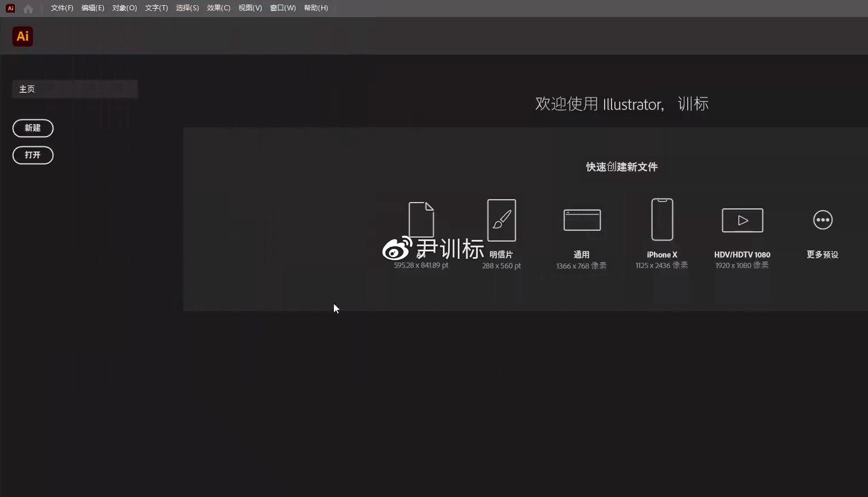Open the 选择(S) menu
This screenshot has height=497, width=868.
click(188, 8)
